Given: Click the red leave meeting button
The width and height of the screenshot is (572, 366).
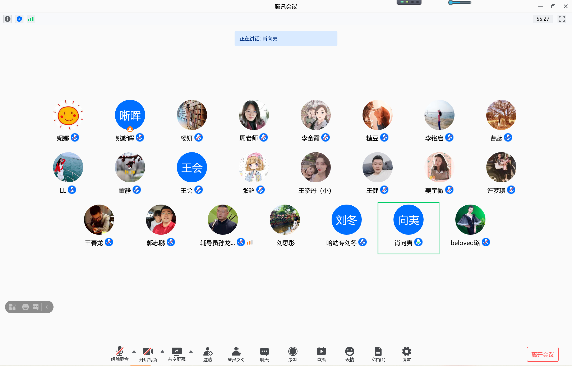Looking at the screenshot, I should [543, 354].
